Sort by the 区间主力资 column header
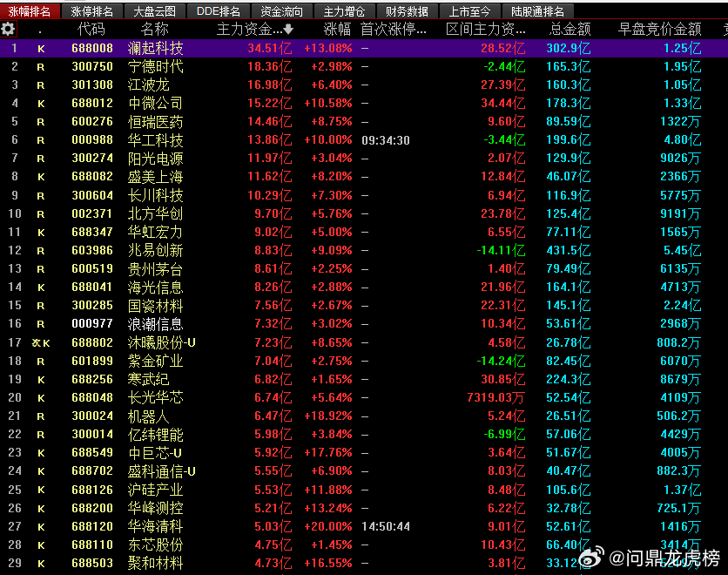 (x=486, y=30)
